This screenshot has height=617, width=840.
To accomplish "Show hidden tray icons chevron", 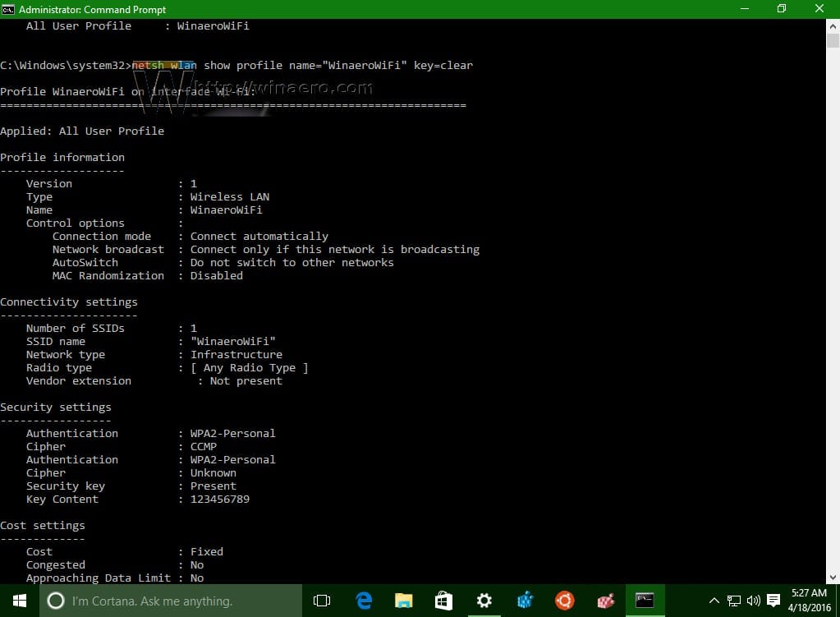I will point(714,601).
